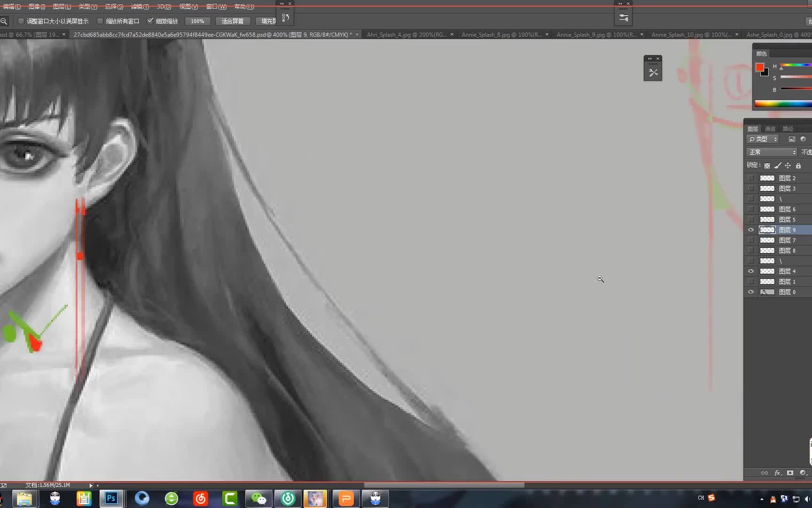Open the blue swirl browser in taskbar
The height and width of the screenshot is (508, 812).
pyautogui.click(x=142, y=498)
